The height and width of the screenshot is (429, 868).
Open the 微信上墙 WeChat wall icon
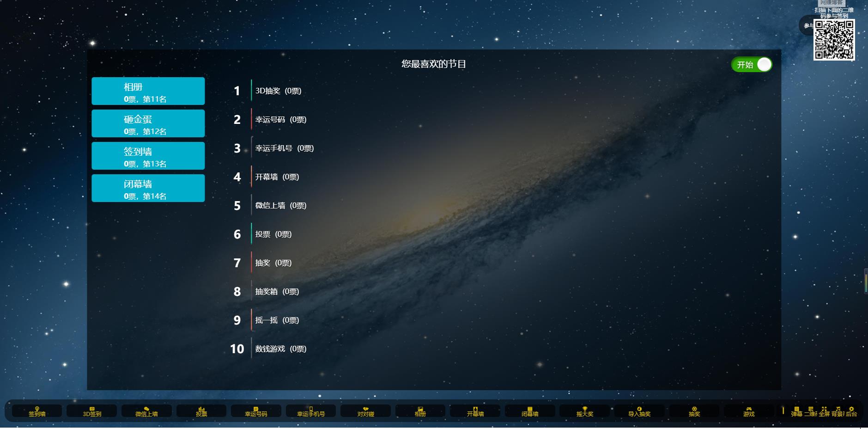click(146, 411)
